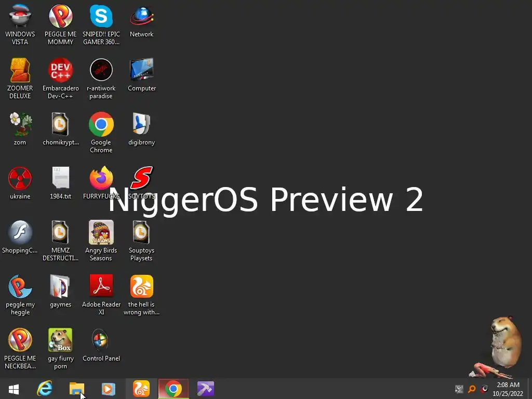Screen dimensions: 532x399
Task: Select the SOYTOYS red S icon
Action: click(141, 182)
